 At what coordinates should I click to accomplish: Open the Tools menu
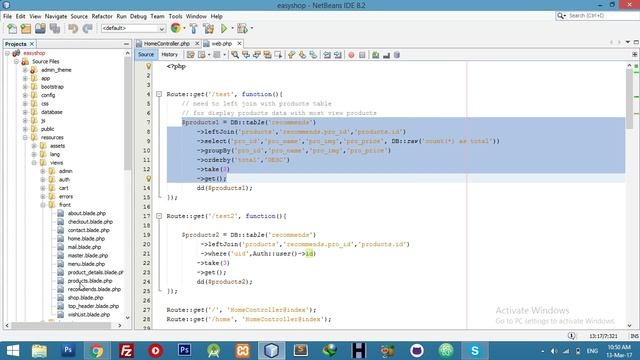coord(176,16)
